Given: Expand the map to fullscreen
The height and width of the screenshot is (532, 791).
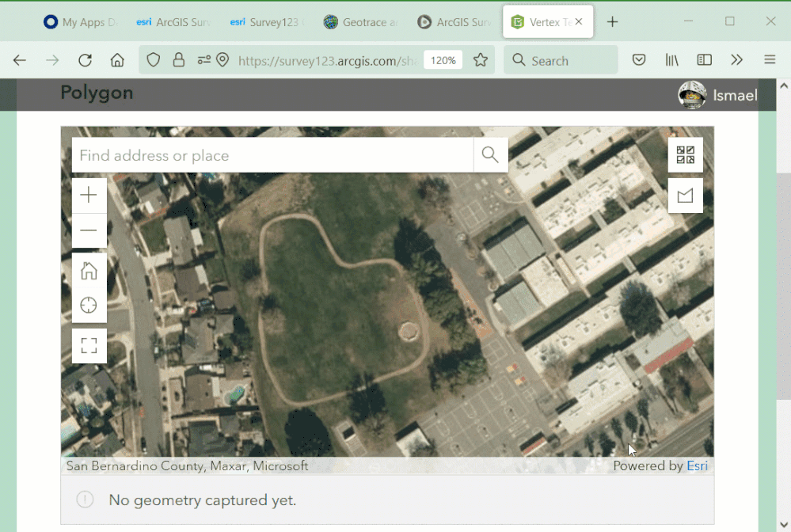Looking at the screenshot, I should pyautogui.click(x=89, y=345).
